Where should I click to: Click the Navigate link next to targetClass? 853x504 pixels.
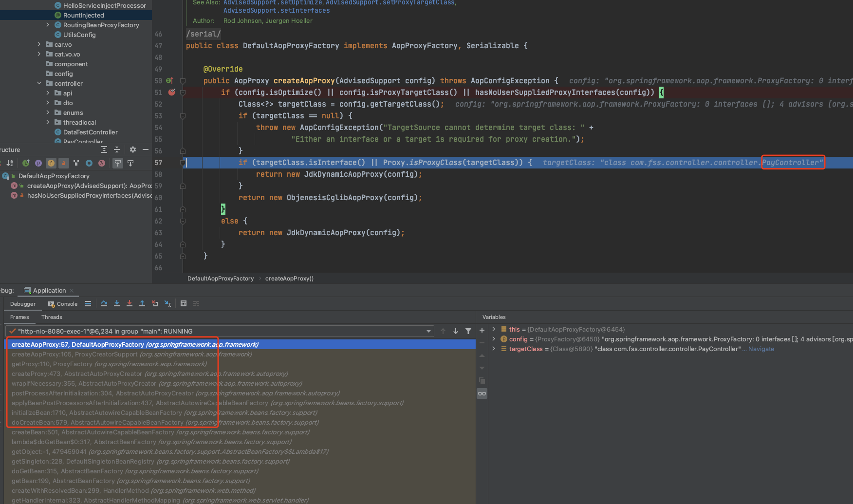pos(760,349)
